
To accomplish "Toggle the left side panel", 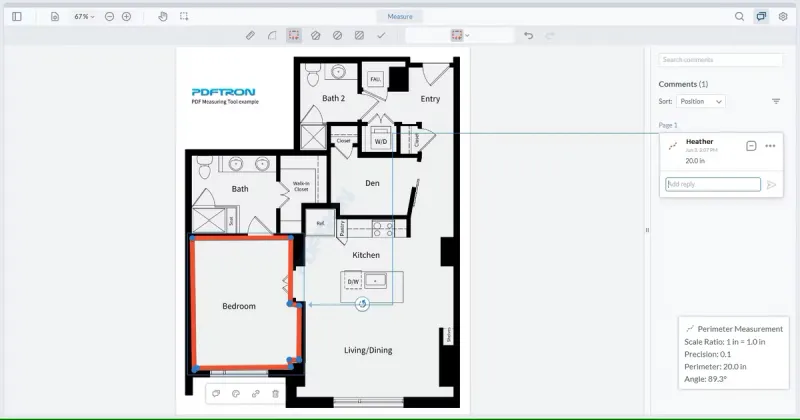I will 17,16.
